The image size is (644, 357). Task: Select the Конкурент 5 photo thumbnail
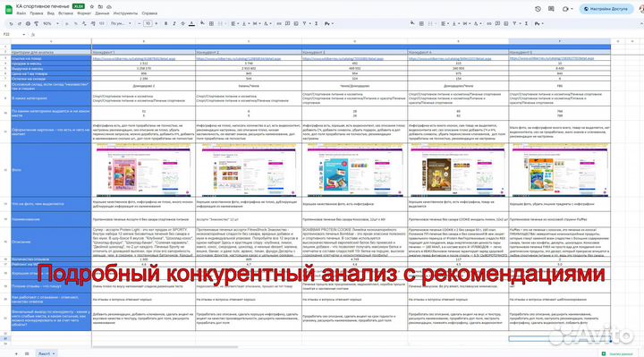[x=560, y=170]
